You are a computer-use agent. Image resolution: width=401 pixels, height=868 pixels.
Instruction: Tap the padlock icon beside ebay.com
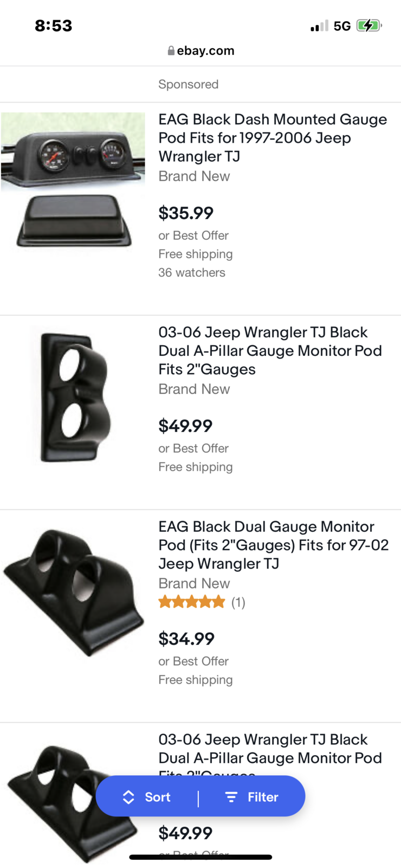pyautogui.click(x=171, y=50)
